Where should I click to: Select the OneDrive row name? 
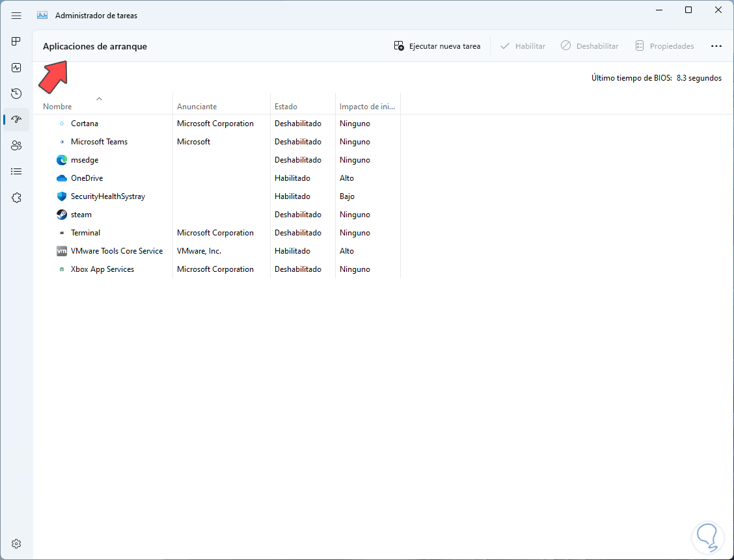[87, 178]
